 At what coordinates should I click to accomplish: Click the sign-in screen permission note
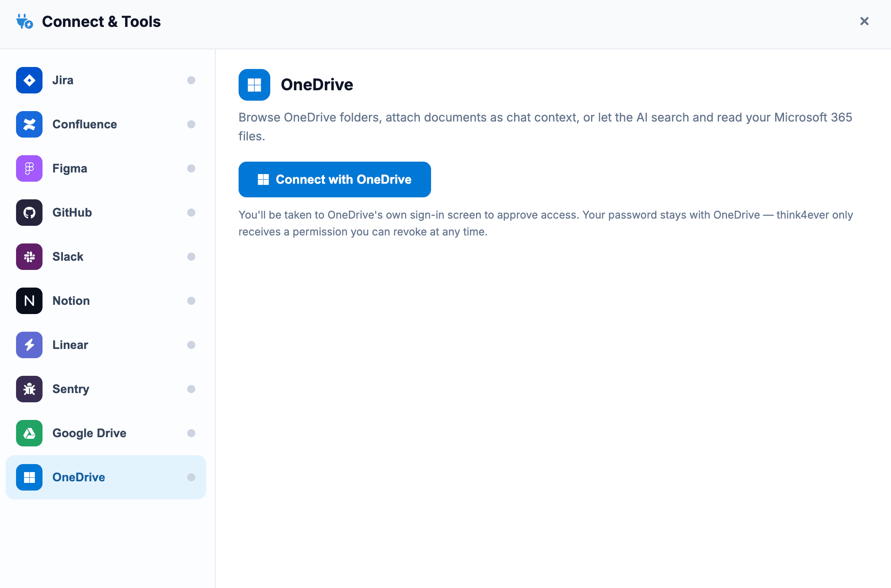click(x=546, y=223)
